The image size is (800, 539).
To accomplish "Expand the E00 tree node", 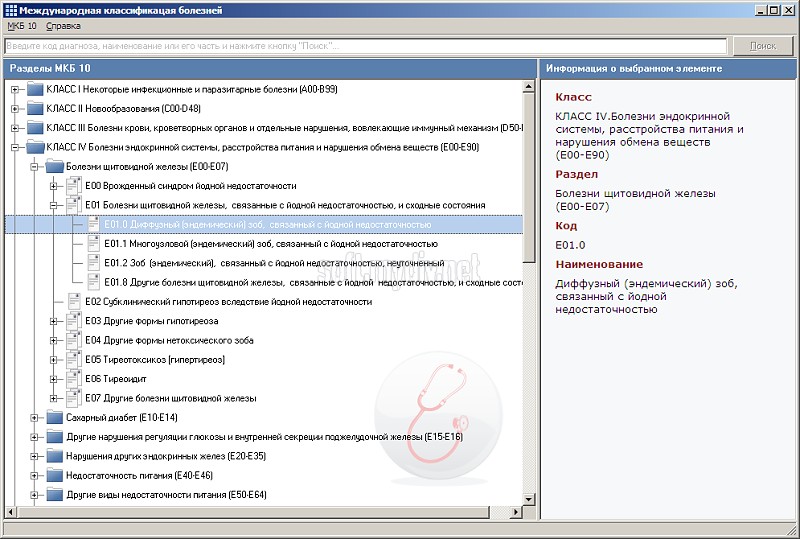I will click(54, 186).
